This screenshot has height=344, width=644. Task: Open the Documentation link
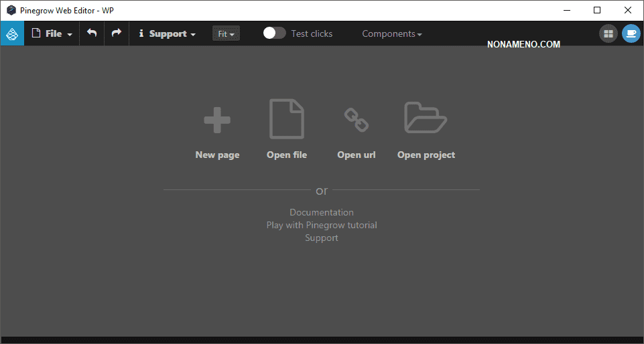coord(322,212)
